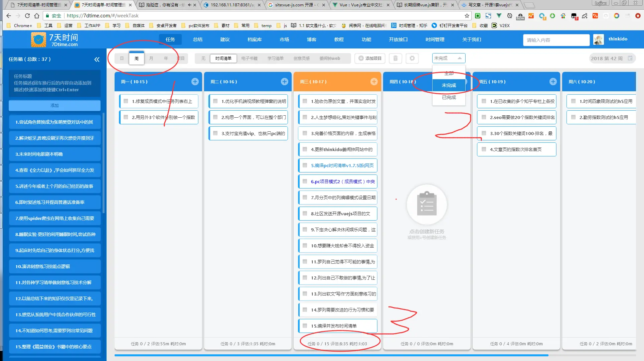Collapse the task box sidebar with the double-chevron

coord(97,59)
